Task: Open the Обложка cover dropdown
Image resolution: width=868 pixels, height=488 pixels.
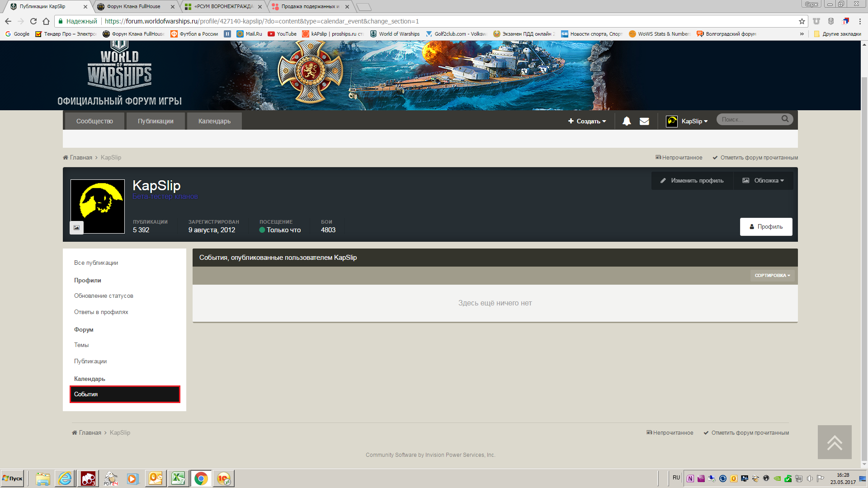Action: point(764,180)
